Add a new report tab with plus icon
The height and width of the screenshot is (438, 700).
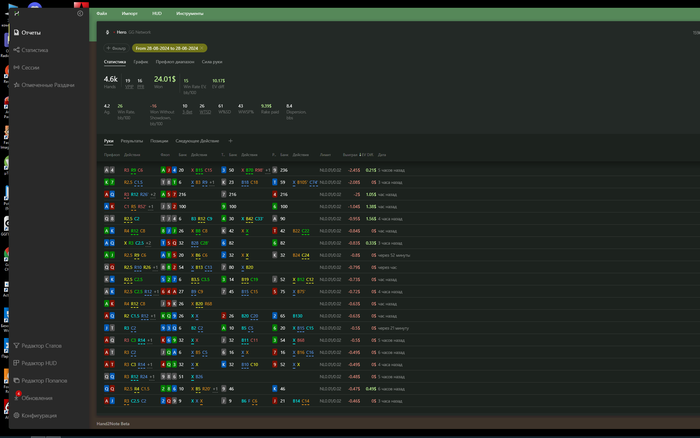[x=230, y=141]
